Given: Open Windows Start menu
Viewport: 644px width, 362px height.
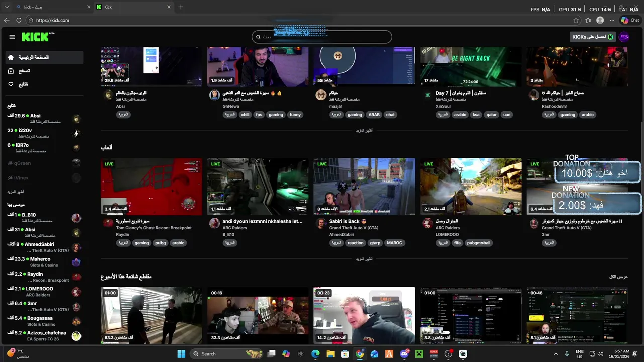Looking at the screenshot, I should click(181, 354).
